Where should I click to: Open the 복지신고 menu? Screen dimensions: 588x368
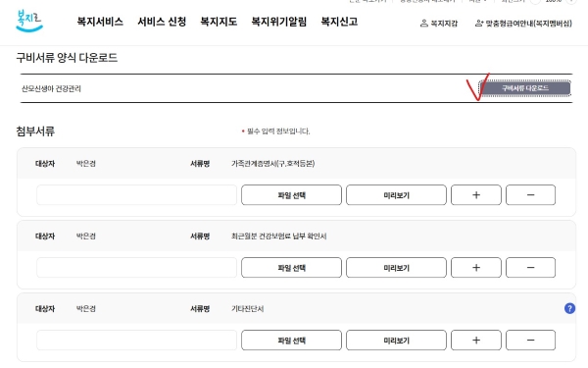(x=339, y=22)
